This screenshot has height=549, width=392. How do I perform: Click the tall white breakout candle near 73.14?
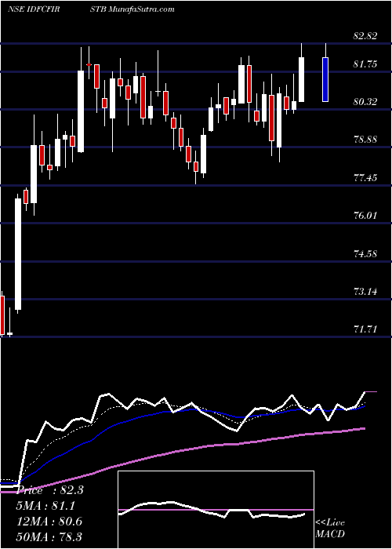click(18, 254)
